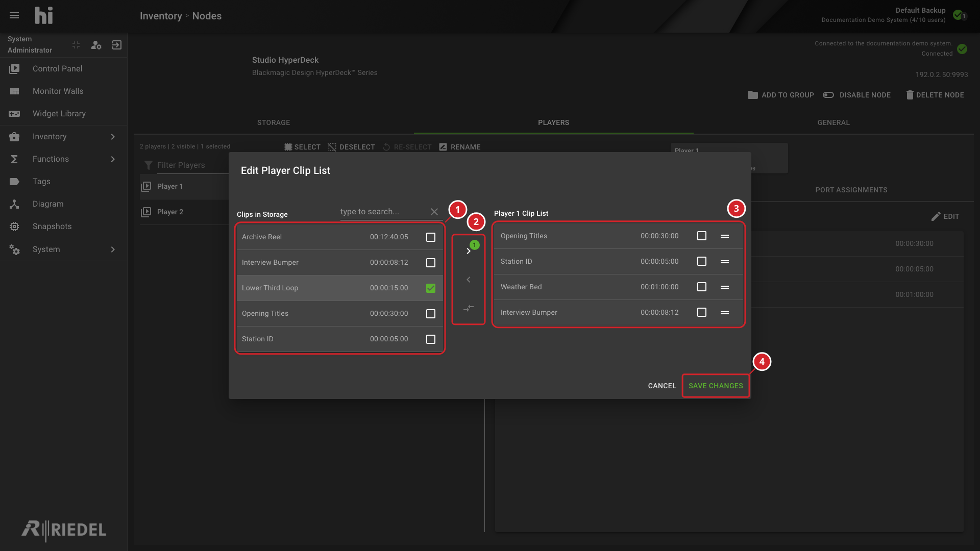980x551 pixels.
Task: Click Deselect players button
Action: (x=351, y=147)
